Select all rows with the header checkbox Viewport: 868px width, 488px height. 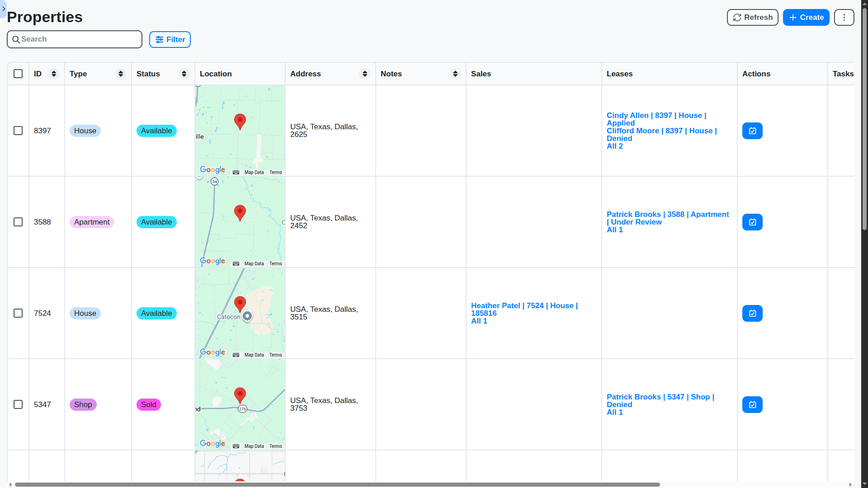point(18,74)
